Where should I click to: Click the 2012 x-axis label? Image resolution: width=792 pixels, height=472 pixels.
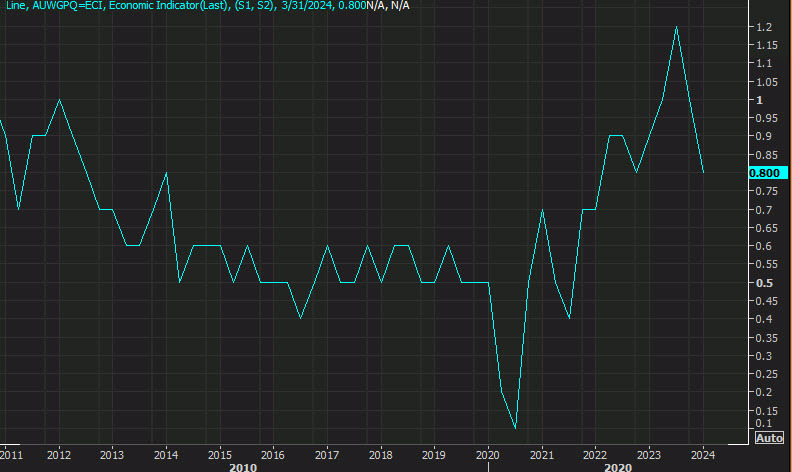[x=59, y=455]
